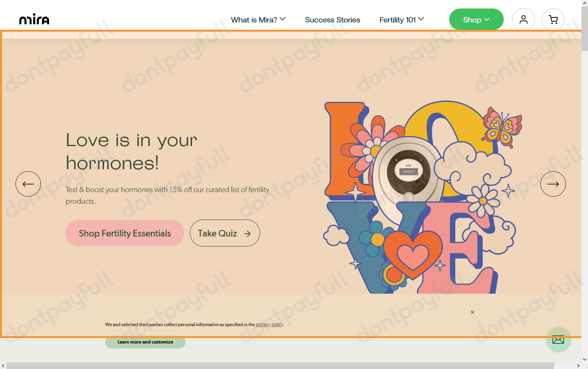Open the account sign-in icon
Image resolution: width=588 pixels, height=369 pixels.
pyautogui.click(x=523, y=19)
